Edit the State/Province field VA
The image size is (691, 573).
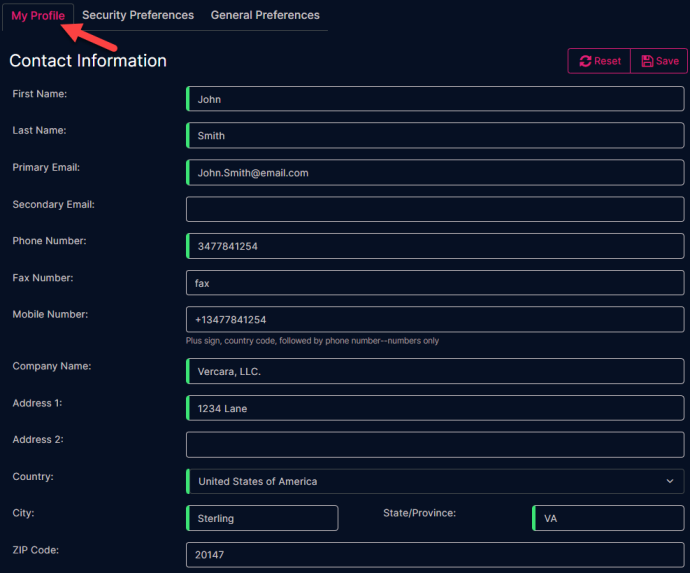(608, 518)
